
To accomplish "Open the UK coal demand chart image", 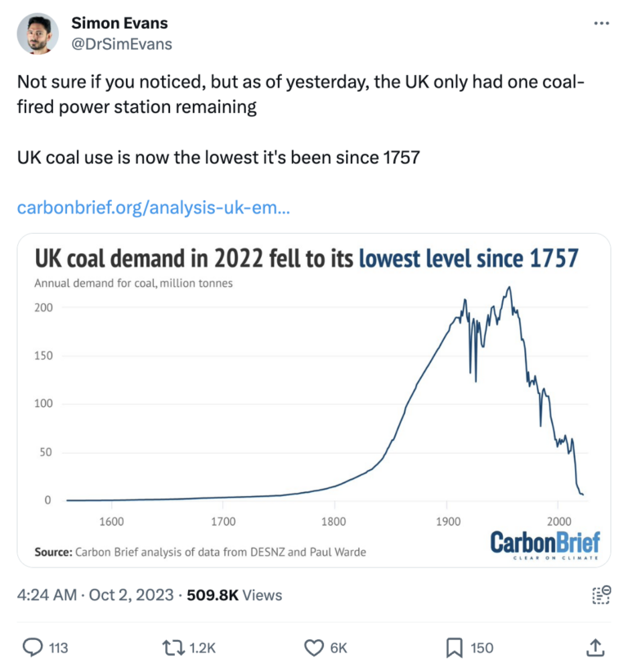I will [x=314, y=398].
